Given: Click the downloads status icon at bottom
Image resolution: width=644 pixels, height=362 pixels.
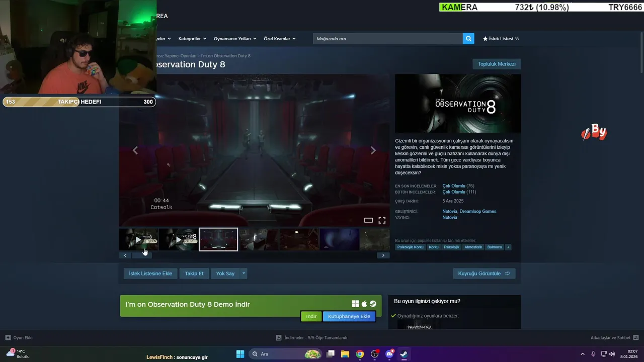Looking at the screenshot, I should [279, 338].
